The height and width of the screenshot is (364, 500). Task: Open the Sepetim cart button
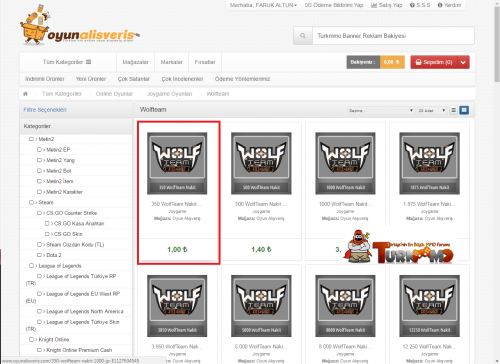pyautogui.click(x=434, y=62)
